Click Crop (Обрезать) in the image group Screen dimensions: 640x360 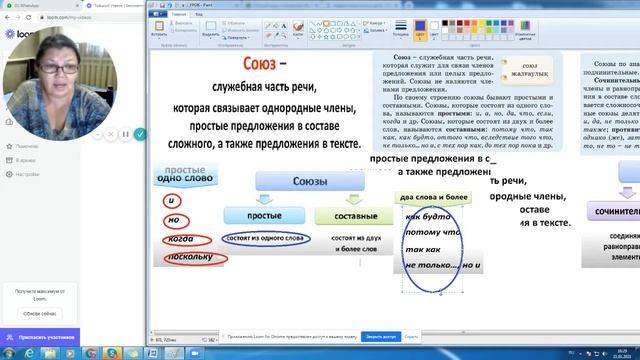pos(234,23)
